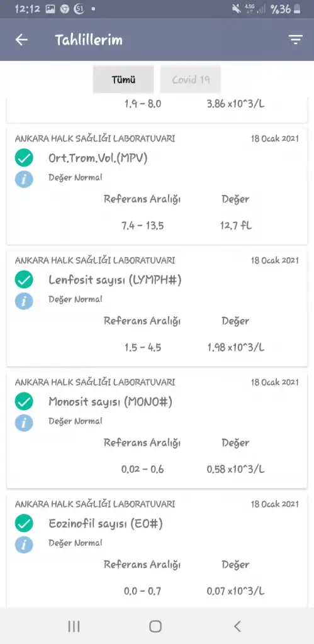The width and height of the screenshot is (314, 644).
Task: Tap green checkmark of Lenfosit sayısı
Action: 25,280
